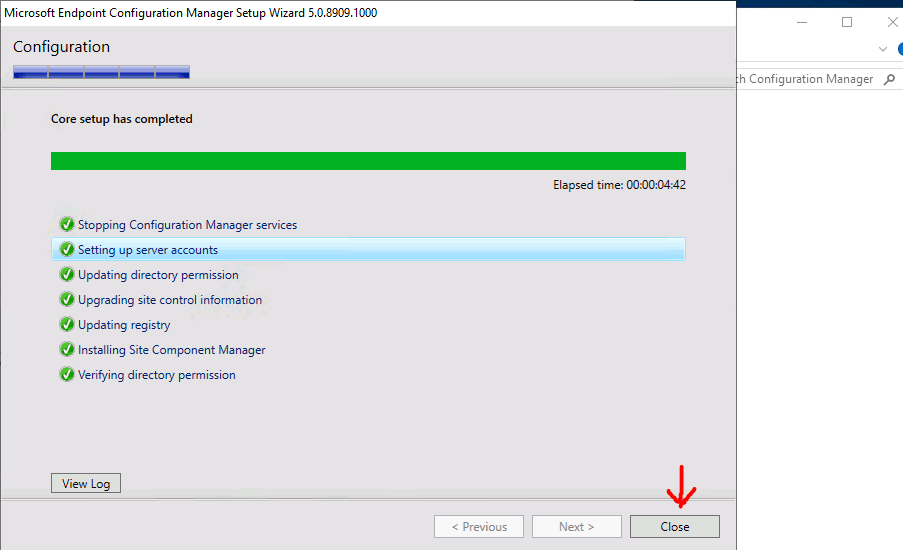Click the 'Elapsed time: 00:00:04:42' text
This screenshot has width=903, height=550.
coord(619,185)
